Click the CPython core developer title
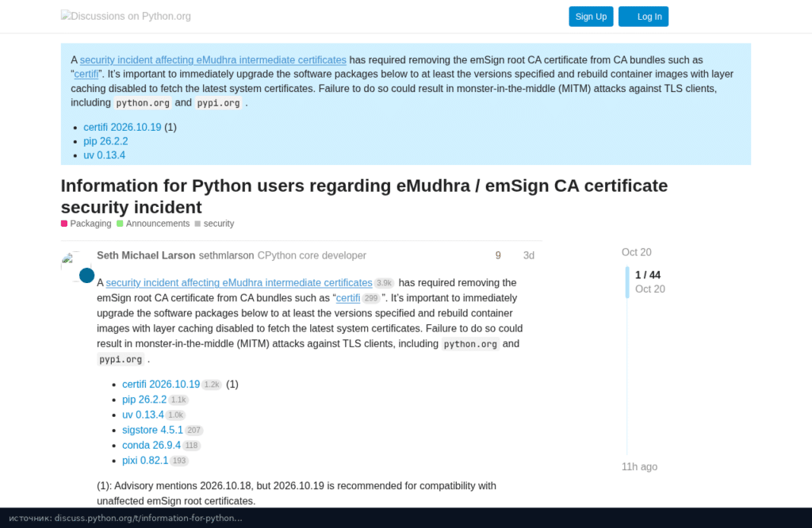Screen dimensions: 812x528 tap(312, 256)
